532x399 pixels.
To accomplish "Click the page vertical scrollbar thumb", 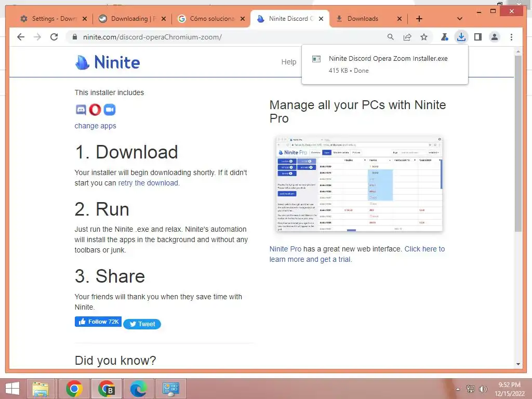I will click(518, 143).
